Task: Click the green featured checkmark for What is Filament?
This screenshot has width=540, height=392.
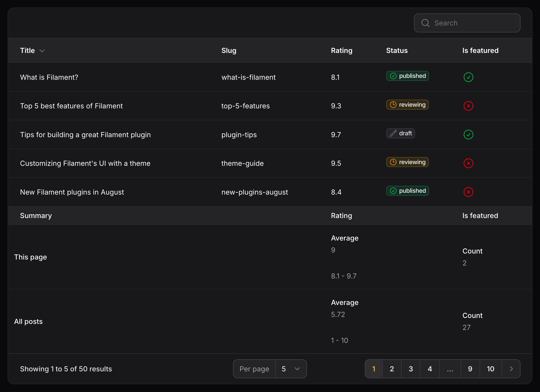Action: click(x=468, y=77)
